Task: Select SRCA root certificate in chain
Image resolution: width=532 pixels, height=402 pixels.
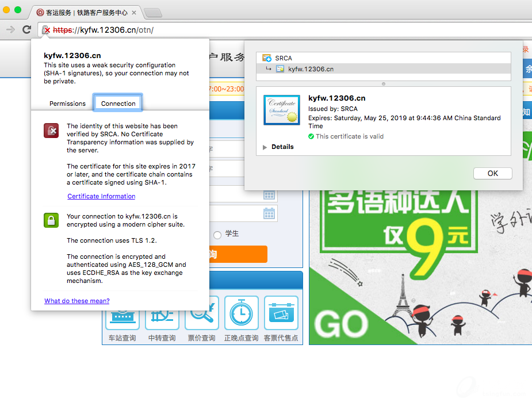Action: 283,58
